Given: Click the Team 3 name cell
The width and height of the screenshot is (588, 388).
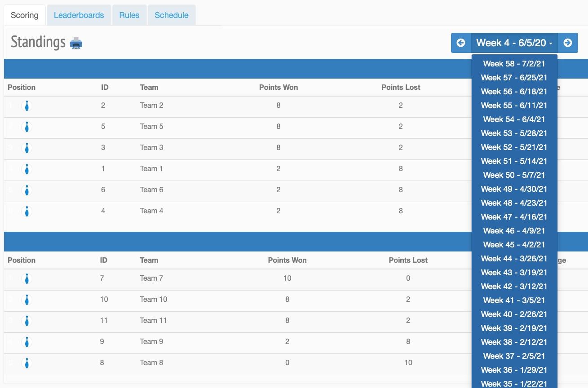Looking at the screenshot, I should 152,148.
